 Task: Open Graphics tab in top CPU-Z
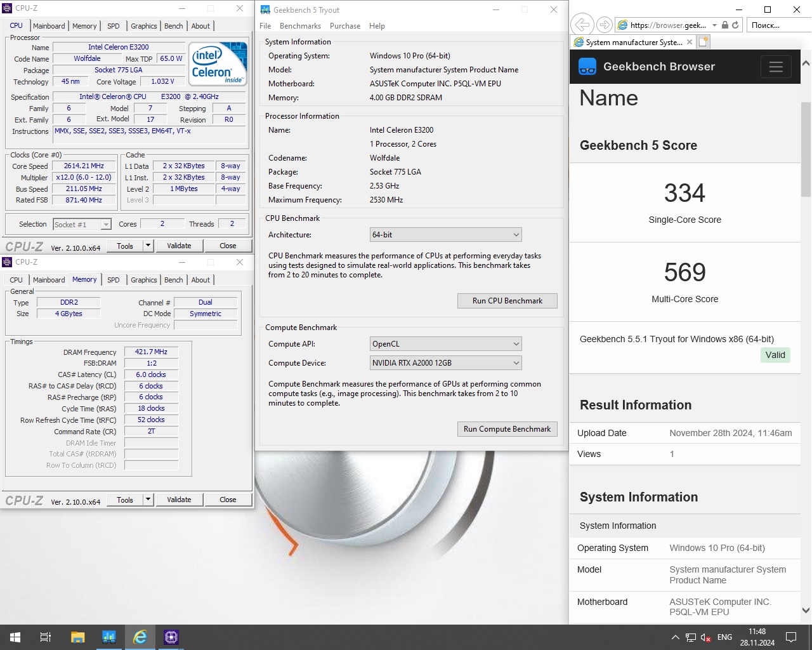click(144, 26)
